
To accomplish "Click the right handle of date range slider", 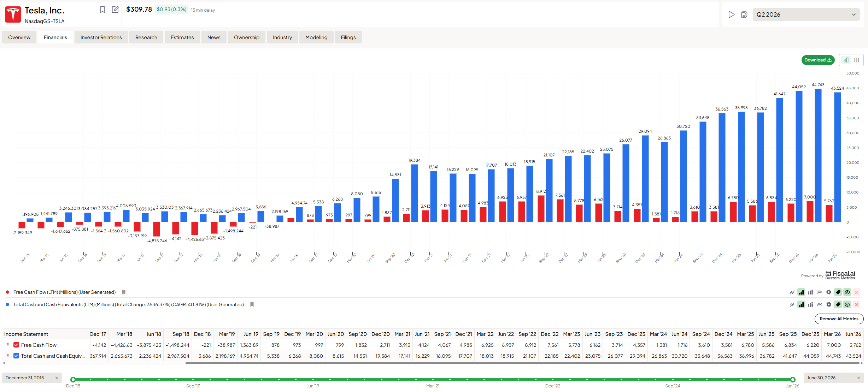I will [793, 380].
